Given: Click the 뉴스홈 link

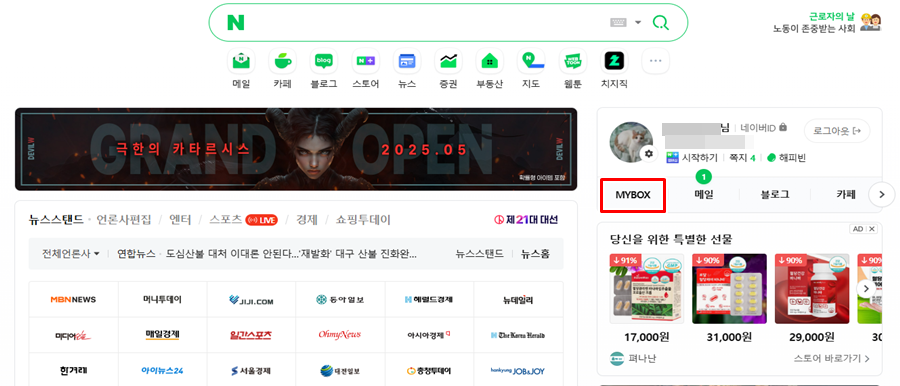Looking at the screenshot, I should pyautogui.click(x=535, y=253).
